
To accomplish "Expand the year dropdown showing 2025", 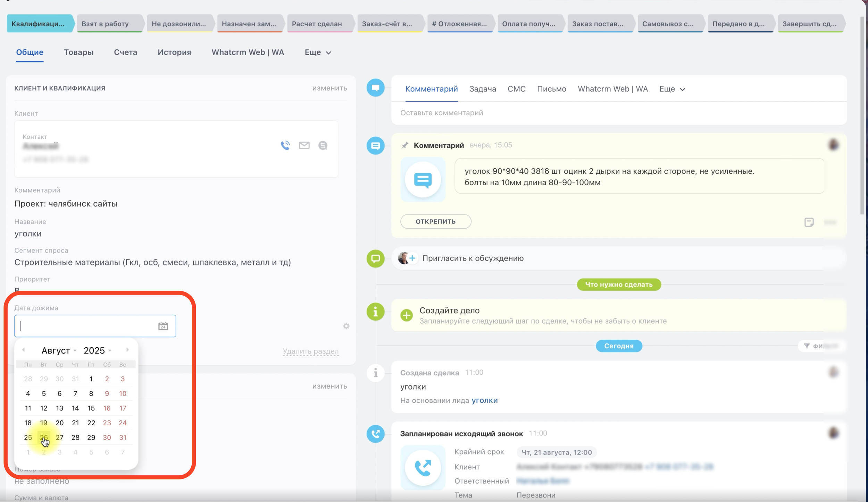I will point(98,351).
